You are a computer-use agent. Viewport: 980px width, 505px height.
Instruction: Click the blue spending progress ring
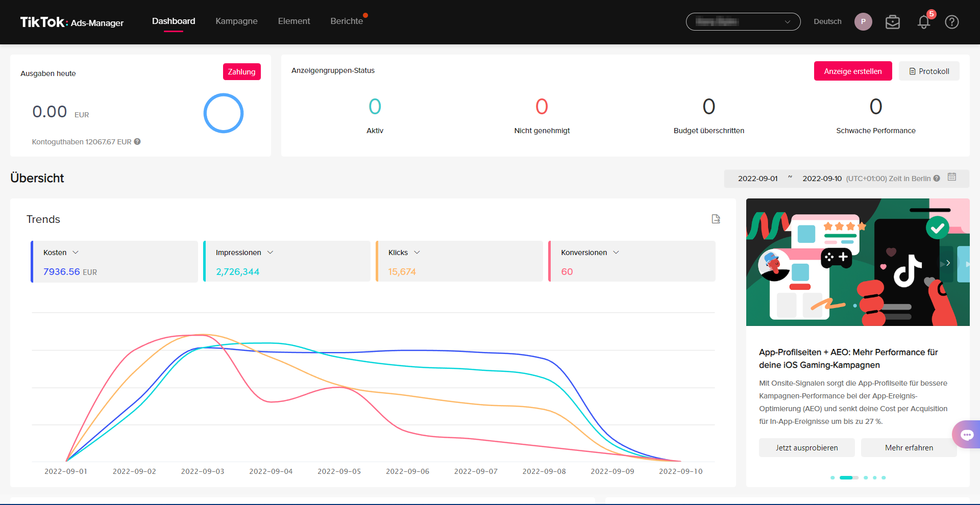point(224,113)
